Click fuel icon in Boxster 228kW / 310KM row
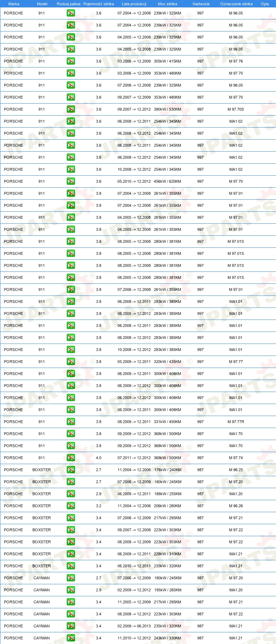Screen dimensions: 276x644 tap(71, 554)
